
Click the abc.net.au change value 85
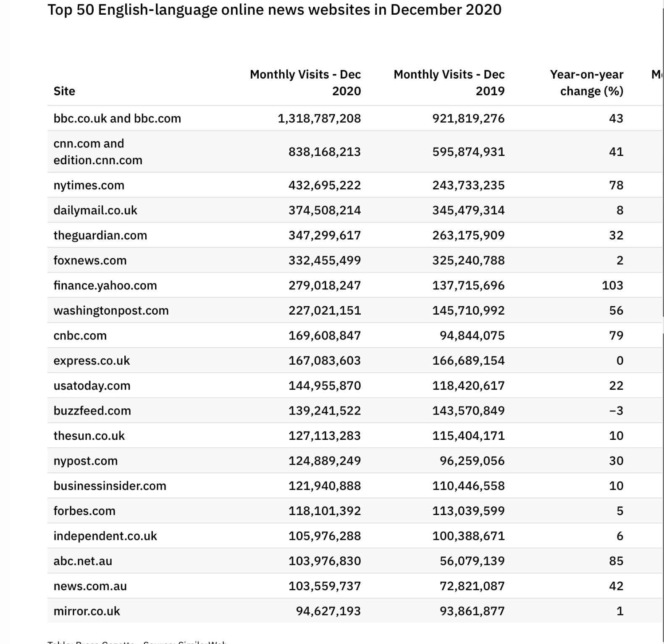pyautogui.click(x=617, y=561)
